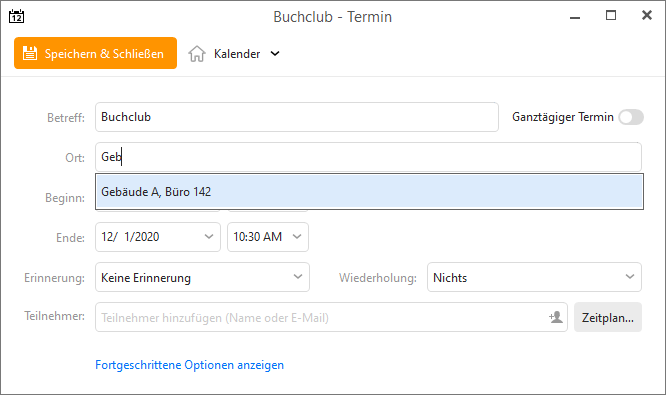Close the Termin window
This screenshot has height=395, width=666.
pyautogui.click(x=646, y=16)
